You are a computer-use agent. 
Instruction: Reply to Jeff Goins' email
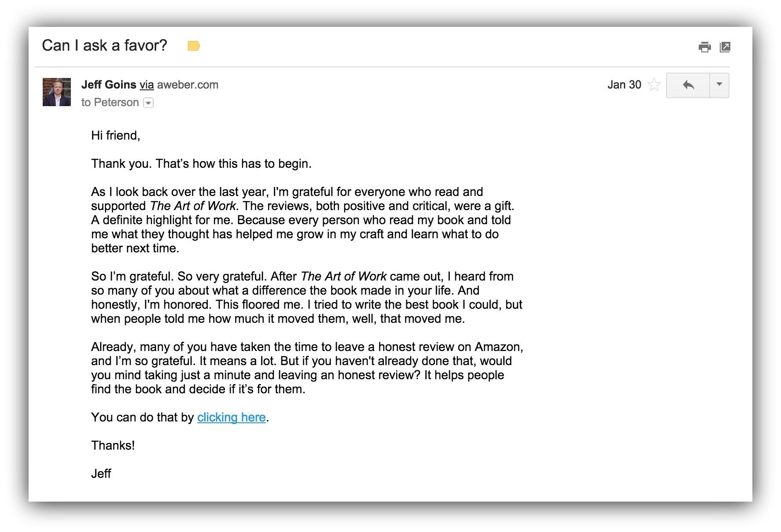pyautogui.click(x=688, y=85)
